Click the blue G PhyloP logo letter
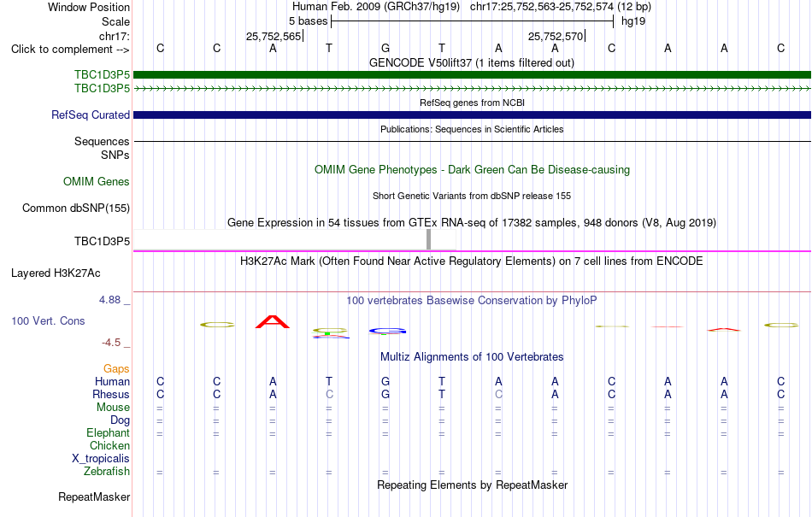Screen dimensions: 812x517 click(387, 331)
